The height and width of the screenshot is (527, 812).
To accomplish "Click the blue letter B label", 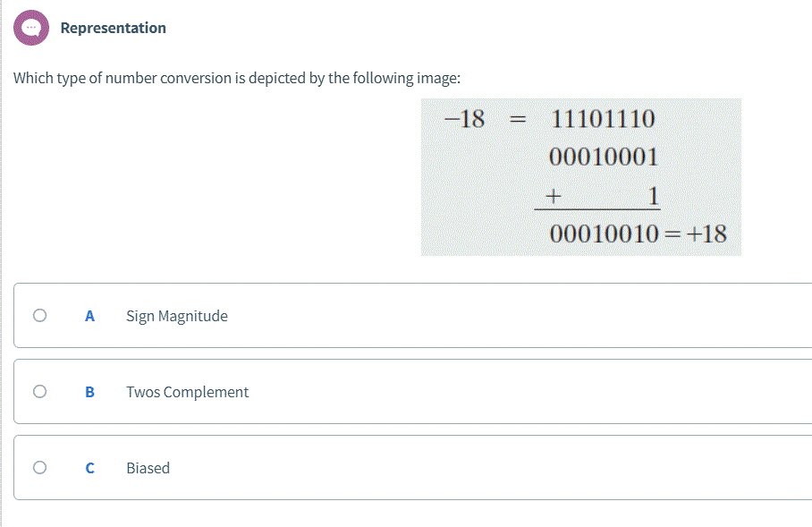I will [89, 391].
